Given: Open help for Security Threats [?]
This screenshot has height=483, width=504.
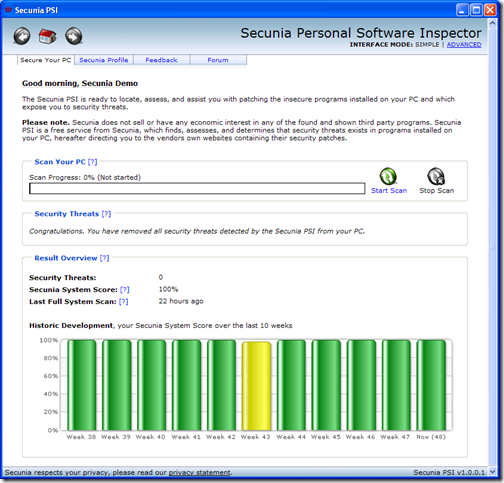Looking at the screenshot, I should pos(106,214).
